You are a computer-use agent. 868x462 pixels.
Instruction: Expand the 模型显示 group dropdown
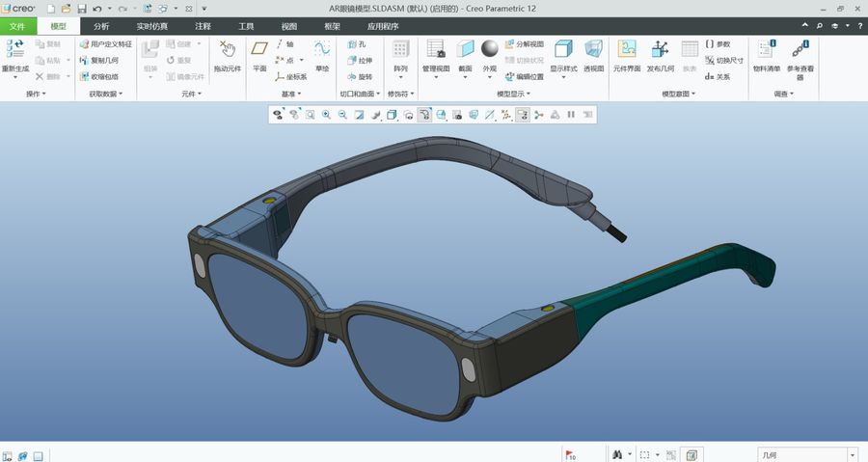(x=514, y=95)
